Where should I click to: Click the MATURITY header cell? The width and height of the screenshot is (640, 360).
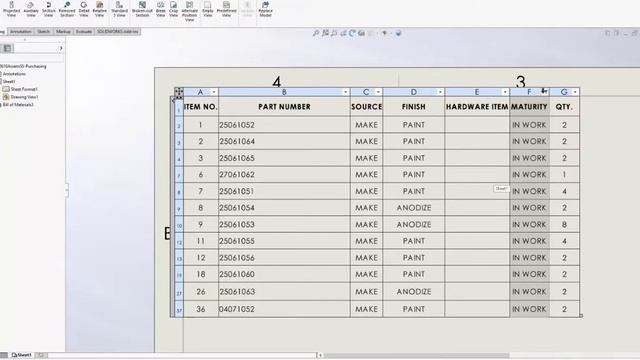pos(529,107)
